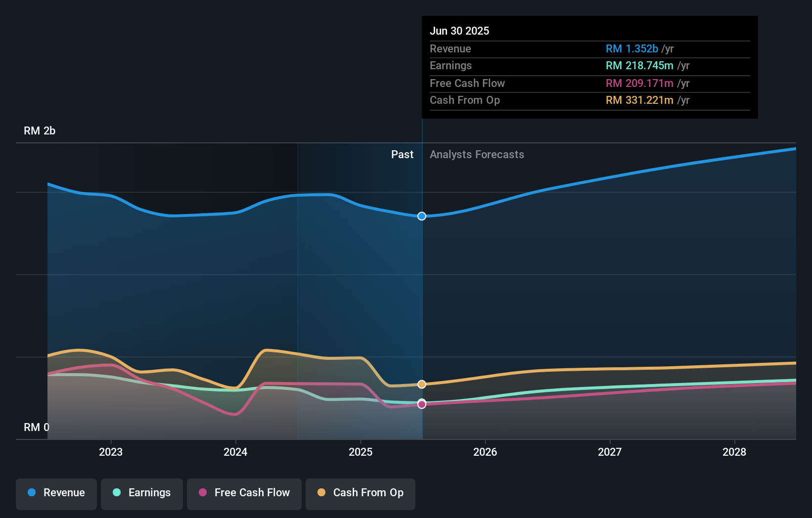
Task: Click the yellow Cash From Op legend dot
Action: [321, 493]
